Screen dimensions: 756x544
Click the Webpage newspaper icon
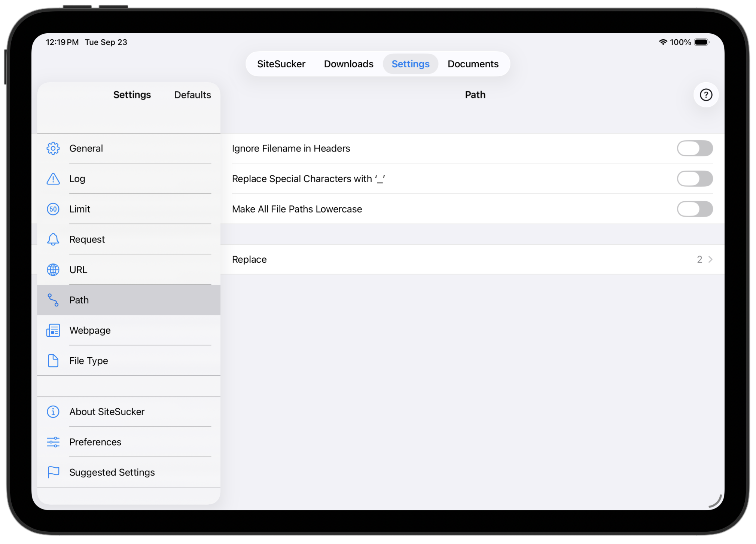(x=53, y=330)
